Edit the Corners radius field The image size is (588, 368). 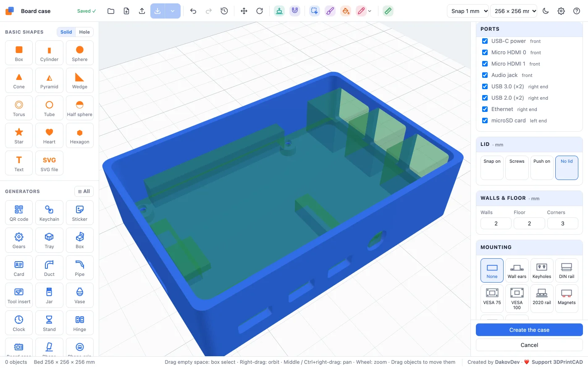563,223
